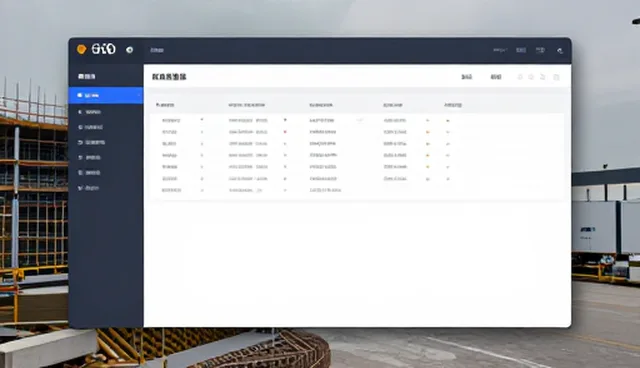Click the first text button in the page title bar
The image size is (640, 368).
467,77
